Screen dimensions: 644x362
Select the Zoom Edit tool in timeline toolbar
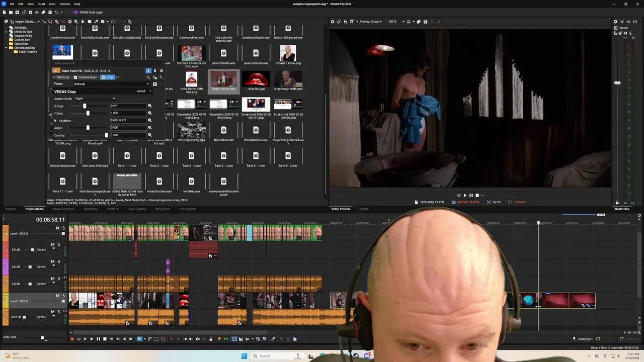coord(163,339)
